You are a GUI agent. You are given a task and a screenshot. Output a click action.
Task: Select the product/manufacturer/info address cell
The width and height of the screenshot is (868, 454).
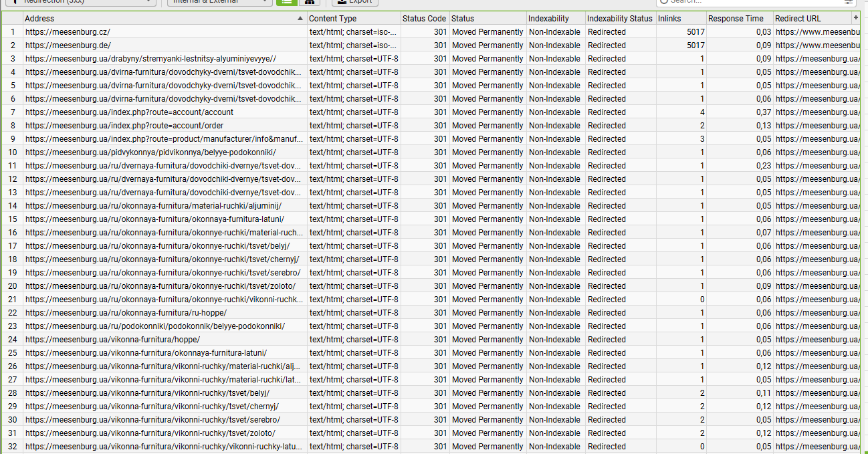[165, 139]
